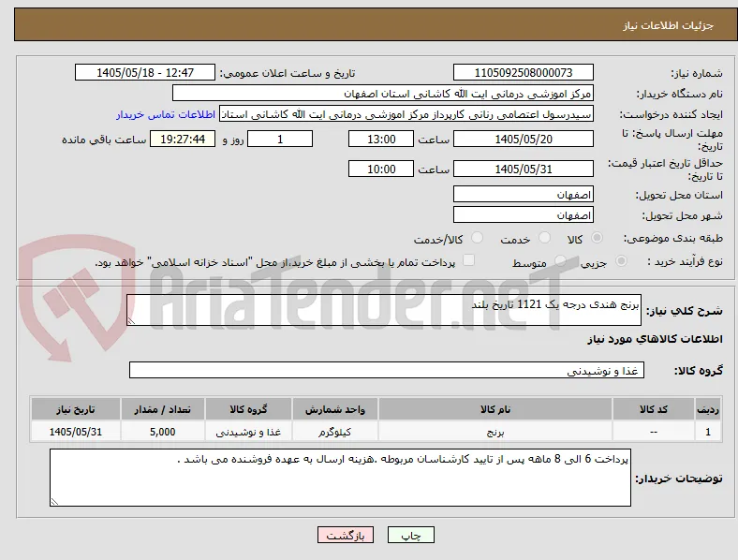The image size is (738, 560).
Task: Click the تعداد / مقدار column header
Action: [x=162, y=409]
